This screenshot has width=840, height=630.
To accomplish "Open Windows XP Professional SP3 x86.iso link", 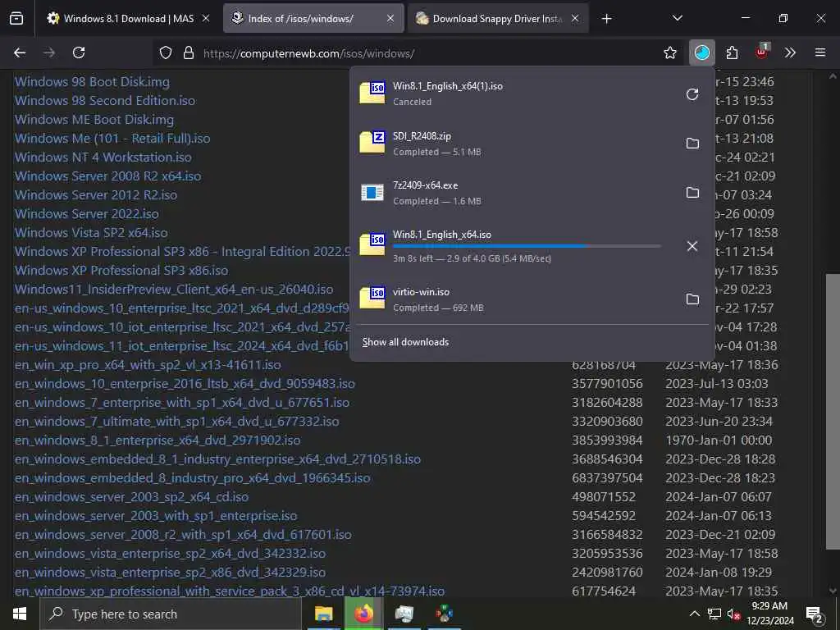I will (x=121, y=271).
